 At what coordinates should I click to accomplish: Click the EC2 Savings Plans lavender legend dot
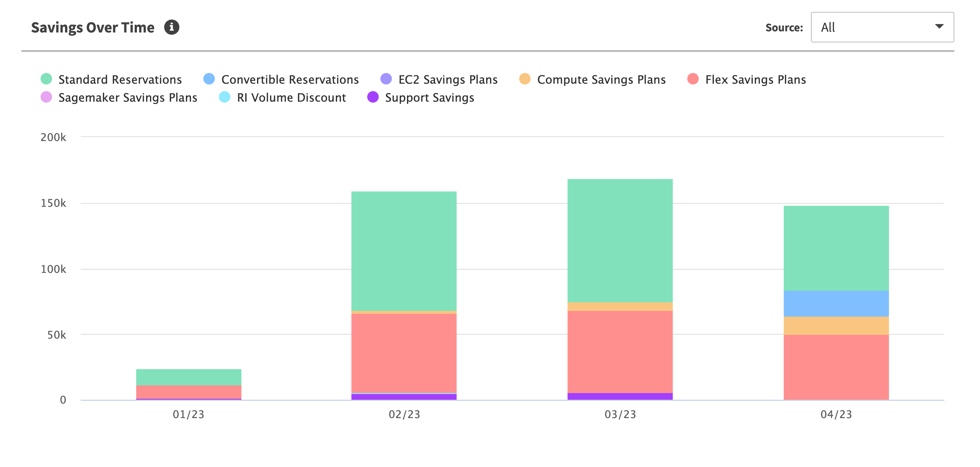tap(386, 79)
